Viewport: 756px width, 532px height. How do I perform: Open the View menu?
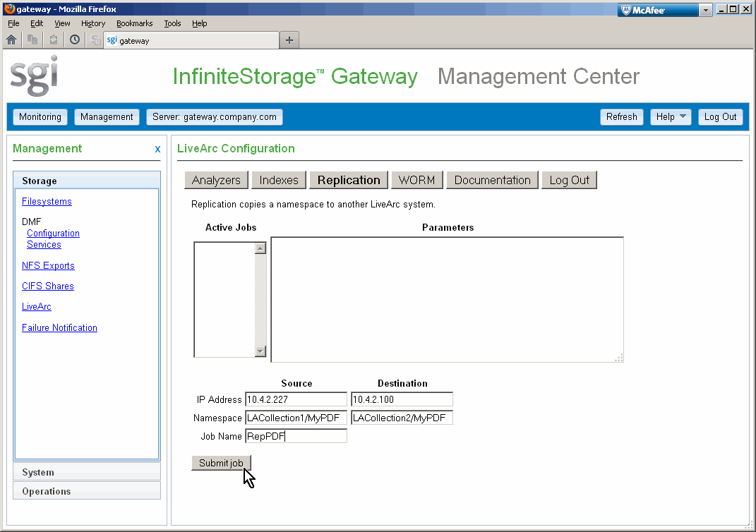click(62, 23)
